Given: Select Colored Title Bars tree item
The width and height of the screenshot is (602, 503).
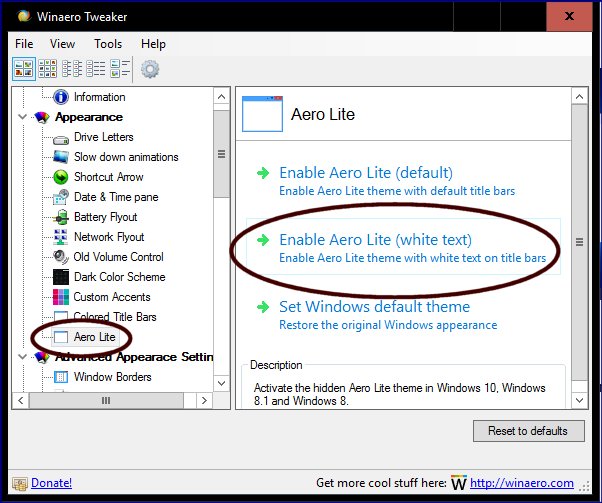Looking at the screenshot, I should point(115,317).
